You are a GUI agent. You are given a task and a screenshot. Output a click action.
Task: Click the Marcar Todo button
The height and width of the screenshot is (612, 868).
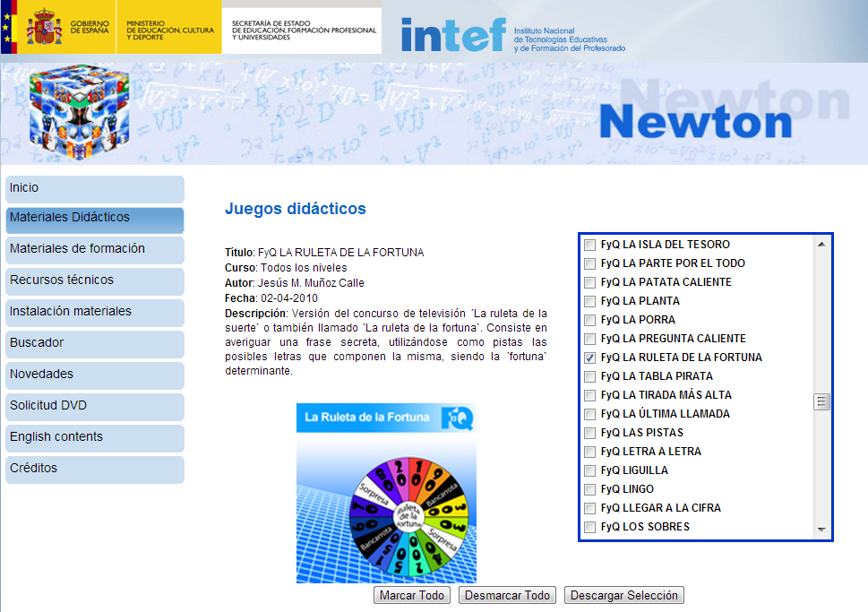pyautogui.click(x=412, y=595)
